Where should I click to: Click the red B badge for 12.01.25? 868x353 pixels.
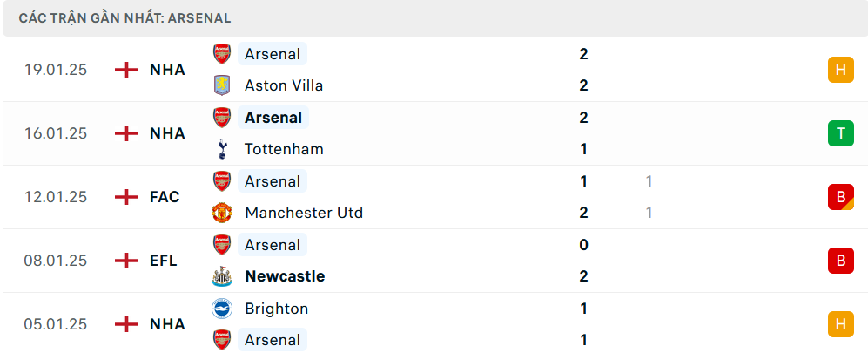coord(840,197)
